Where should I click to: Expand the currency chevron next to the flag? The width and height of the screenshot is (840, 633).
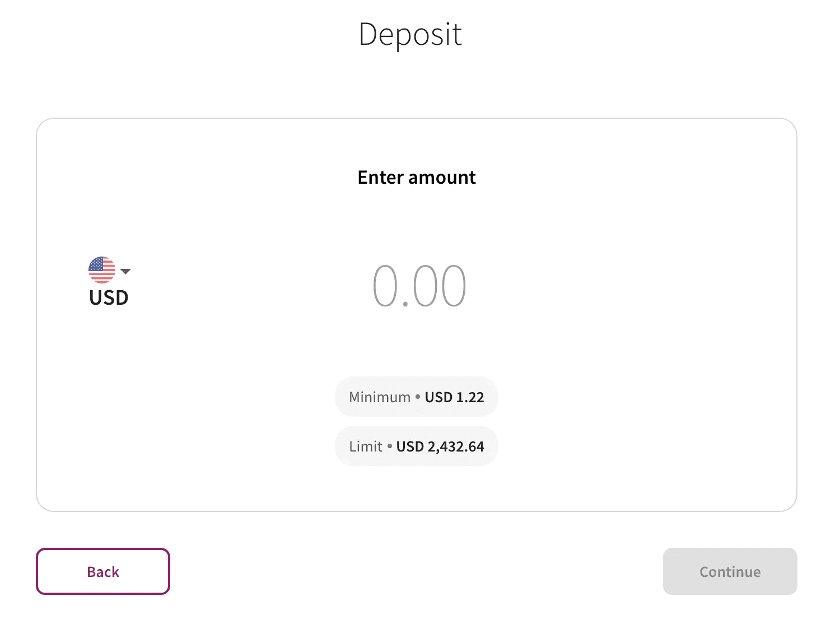[x=125, y=271]
